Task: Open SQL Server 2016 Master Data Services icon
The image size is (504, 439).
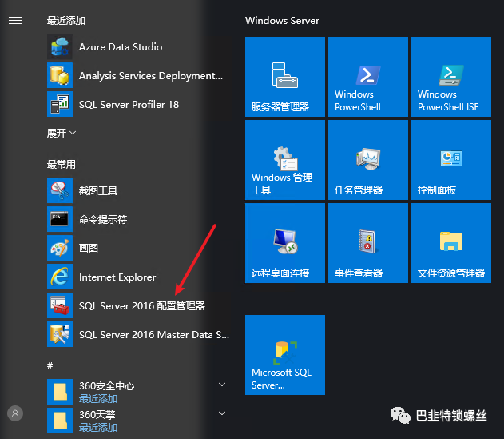Action: (60, 334)
